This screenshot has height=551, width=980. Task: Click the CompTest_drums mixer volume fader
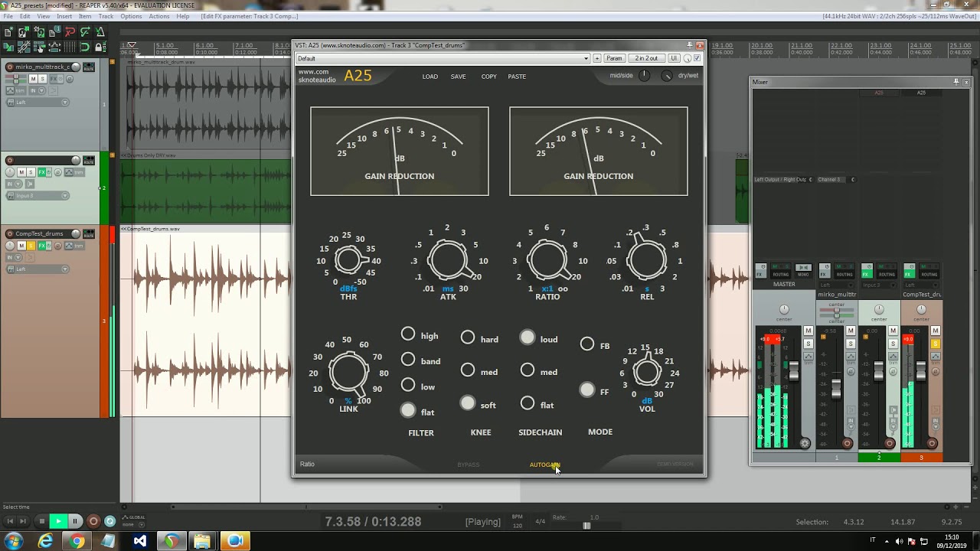[921, 370]
